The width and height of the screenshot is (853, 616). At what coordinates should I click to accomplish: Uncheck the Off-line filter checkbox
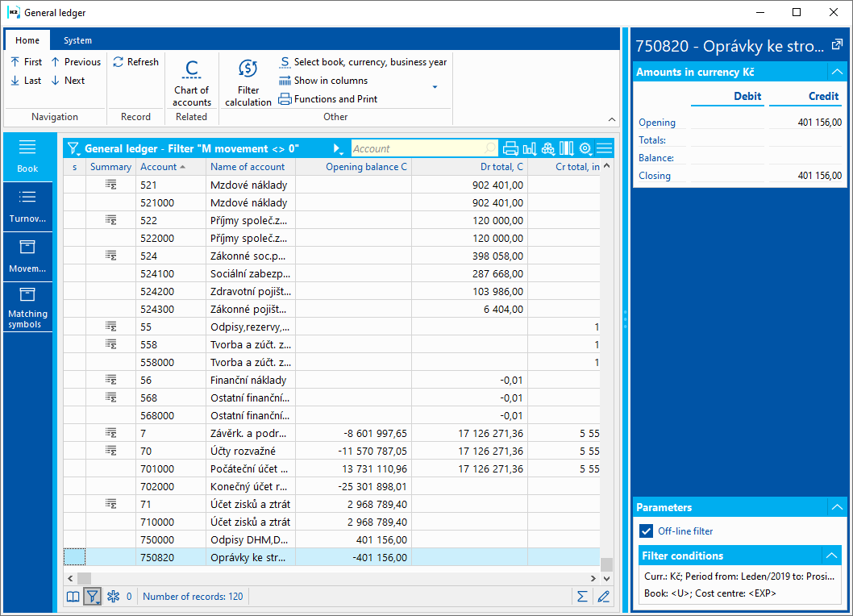coord(646,531)
